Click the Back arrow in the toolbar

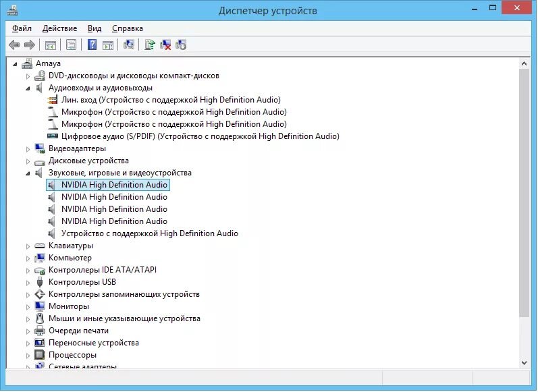(14, 45)
